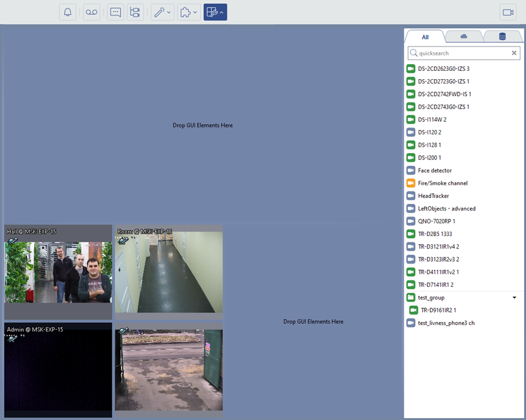Select the Admin @ MSK-EXP-15 video tile
Viewport: 526px width, 420px height.
coord(58,370)
